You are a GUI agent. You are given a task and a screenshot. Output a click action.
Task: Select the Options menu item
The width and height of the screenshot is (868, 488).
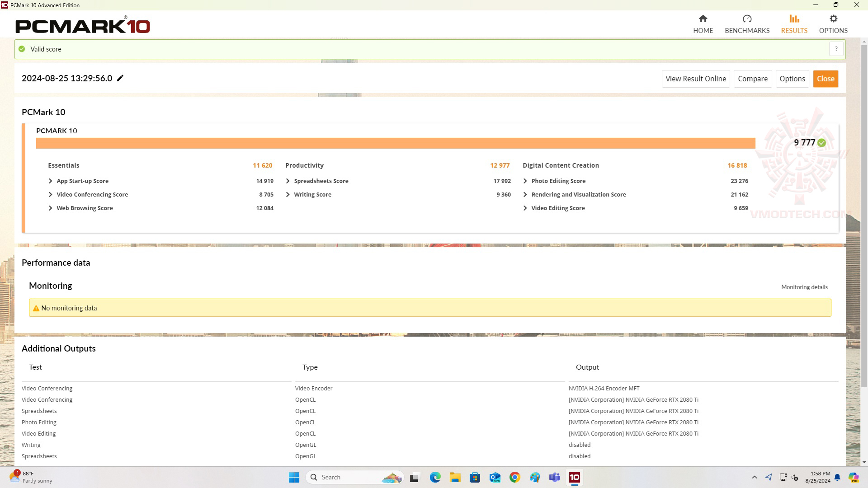tap(833, 24)
